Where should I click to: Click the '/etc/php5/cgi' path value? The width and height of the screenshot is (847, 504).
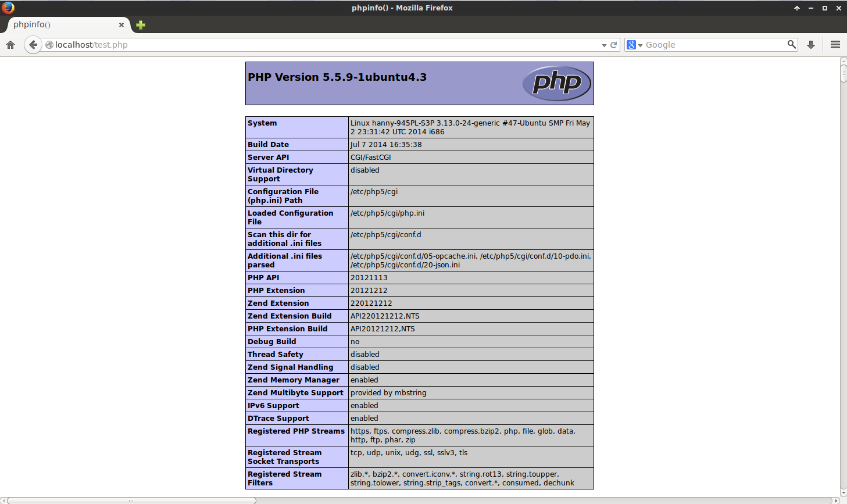pos(374,192)
